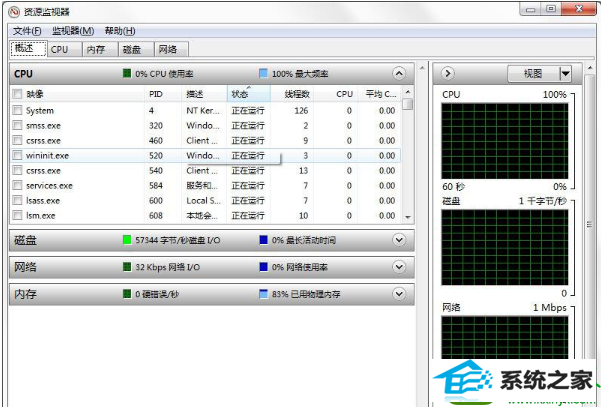The height and width of the screenshot is (407, 601).
Task: Sort by the 平均 C... column header
Action: tap(381, 94)
